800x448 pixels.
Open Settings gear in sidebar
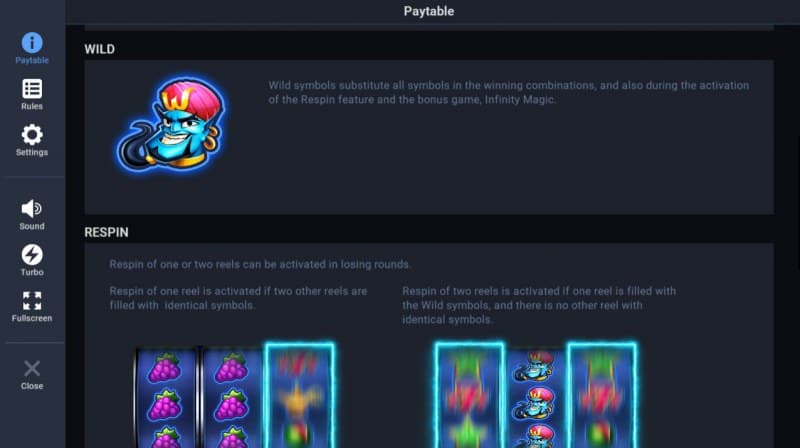[x=32, y=135]
